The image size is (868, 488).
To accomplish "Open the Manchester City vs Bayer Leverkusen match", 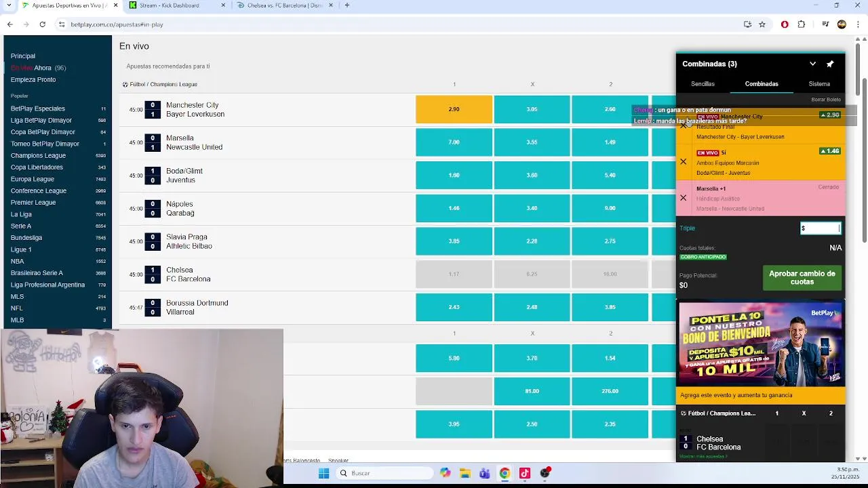I will (x=195, y=110).
